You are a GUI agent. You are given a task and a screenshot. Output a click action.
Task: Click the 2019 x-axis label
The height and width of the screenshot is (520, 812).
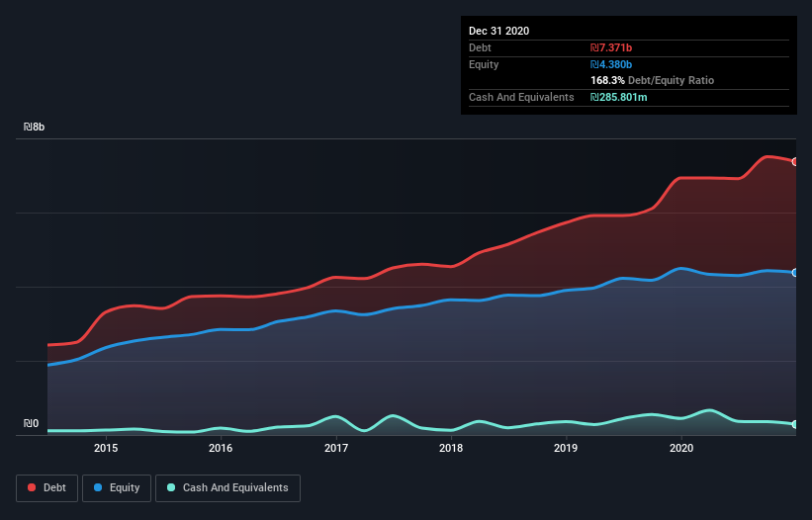[566, 448]
